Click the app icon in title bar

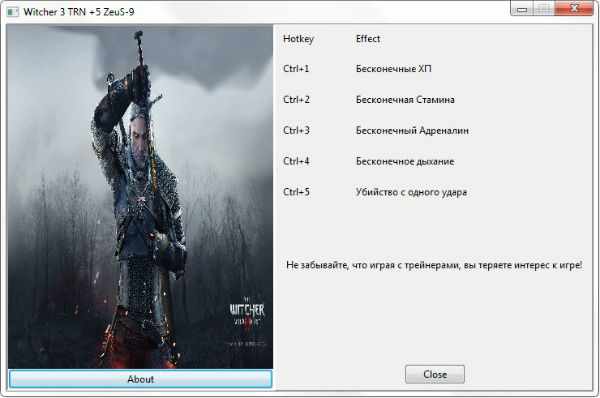pos(13,12)
